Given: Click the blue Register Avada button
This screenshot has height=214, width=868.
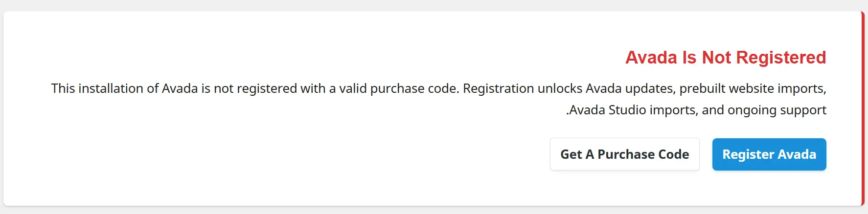Looking at the screenshot, I should pyautogui.click(x=769, y=154).
